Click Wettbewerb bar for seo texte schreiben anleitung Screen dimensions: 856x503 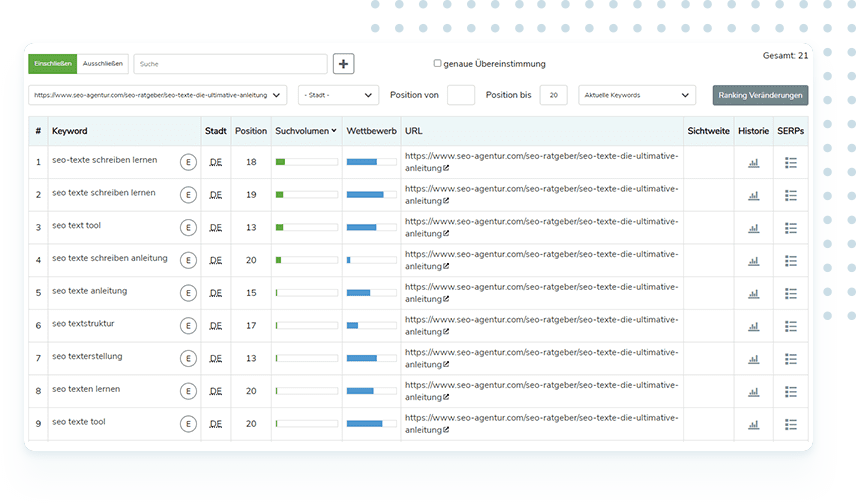click(x=371, y=261)
